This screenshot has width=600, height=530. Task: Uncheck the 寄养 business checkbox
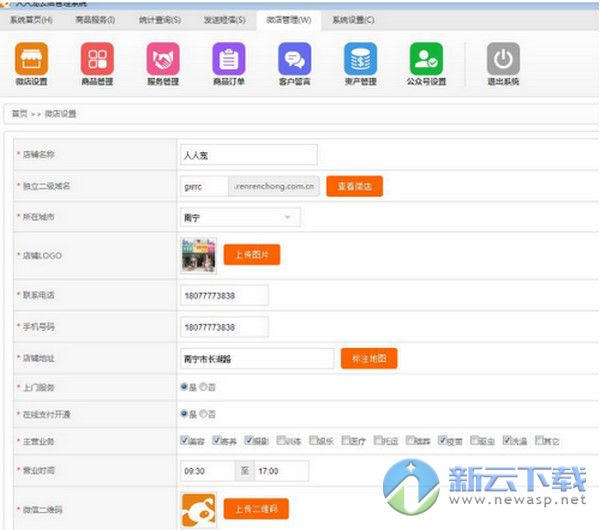tap(217, 440)
